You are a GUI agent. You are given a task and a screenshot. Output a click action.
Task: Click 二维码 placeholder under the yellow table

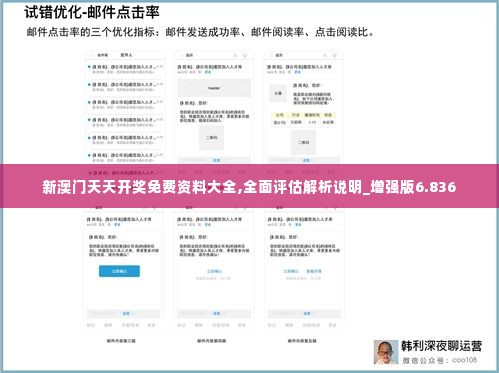pyautogui.click(x=303, y=142)
